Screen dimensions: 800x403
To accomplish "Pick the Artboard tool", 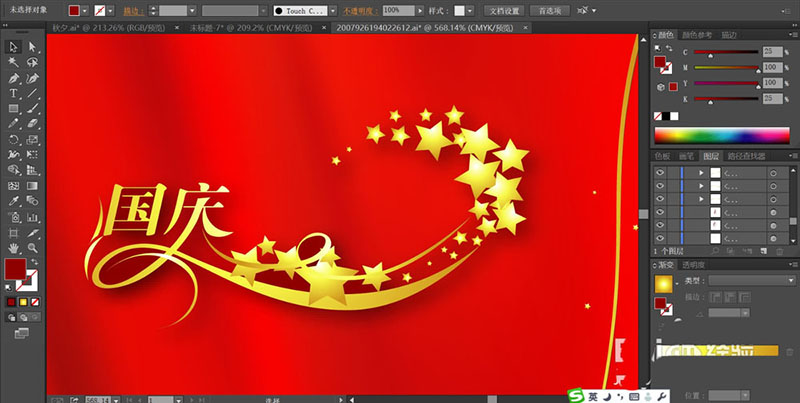I will point(14,233).
